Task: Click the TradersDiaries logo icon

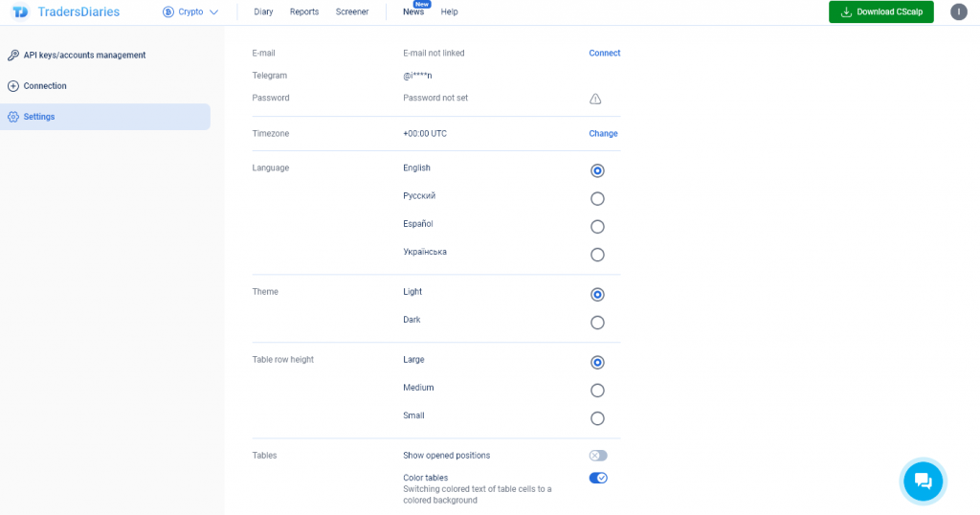Action: tap(18, 12)
